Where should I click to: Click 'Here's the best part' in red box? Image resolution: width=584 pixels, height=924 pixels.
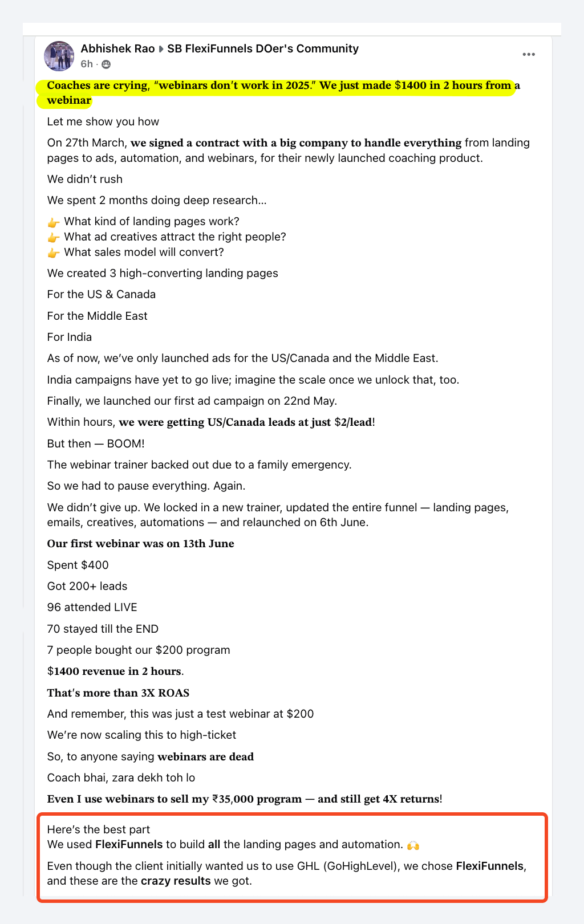point(98,829)
